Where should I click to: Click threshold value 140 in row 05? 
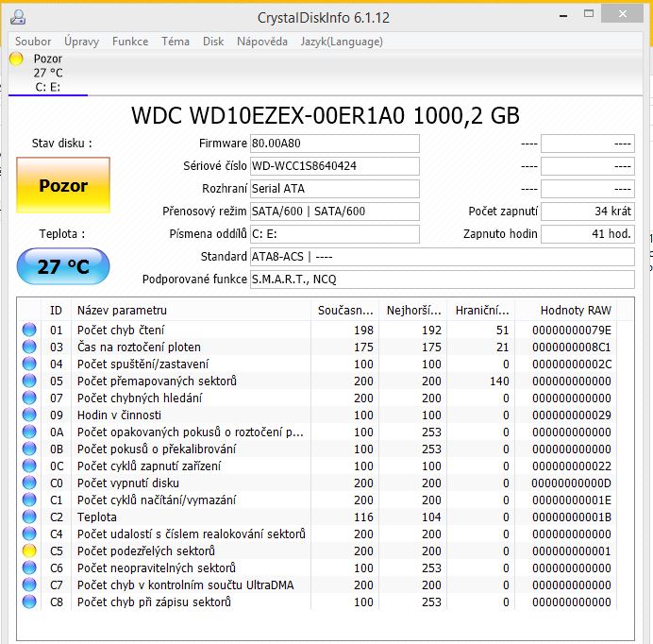coord(499,381)
